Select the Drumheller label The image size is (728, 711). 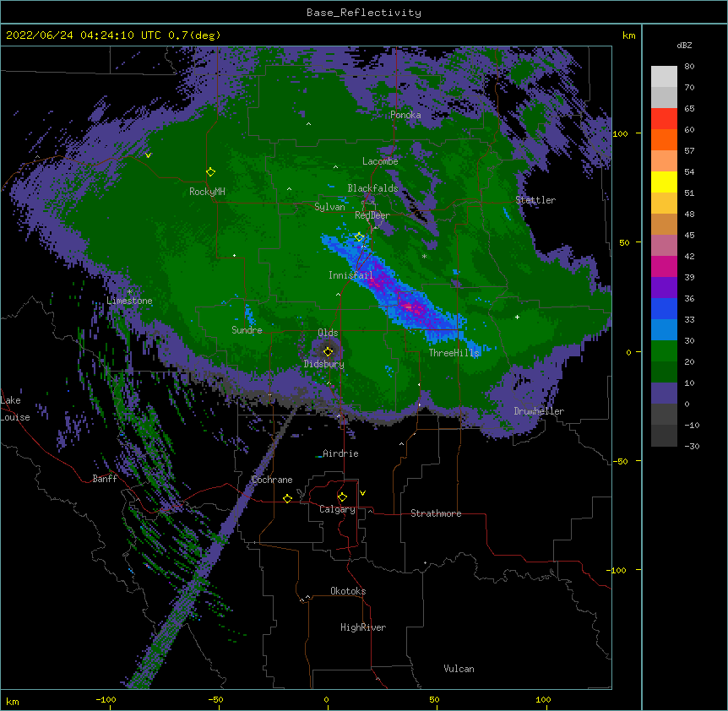click(x=539, y=411)
